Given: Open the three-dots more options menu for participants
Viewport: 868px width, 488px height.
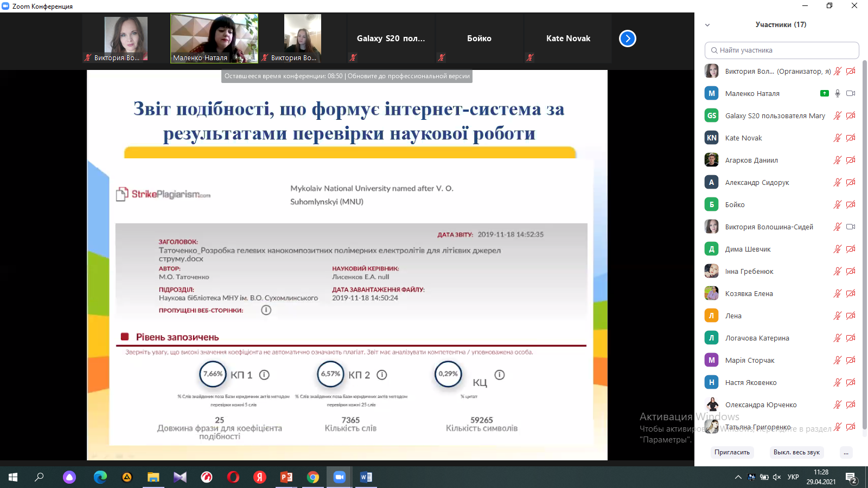Looking at the screenshot, I should 846,452.
